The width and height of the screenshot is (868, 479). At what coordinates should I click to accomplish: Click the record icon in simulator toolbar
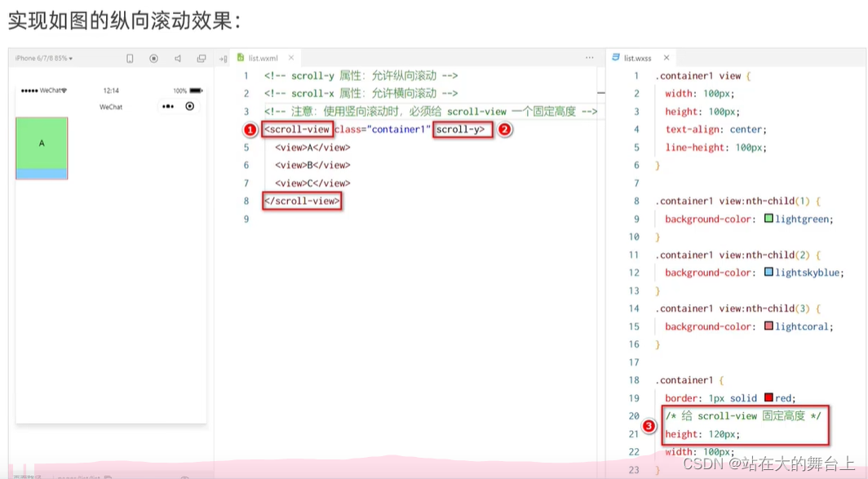click(154, 58)
